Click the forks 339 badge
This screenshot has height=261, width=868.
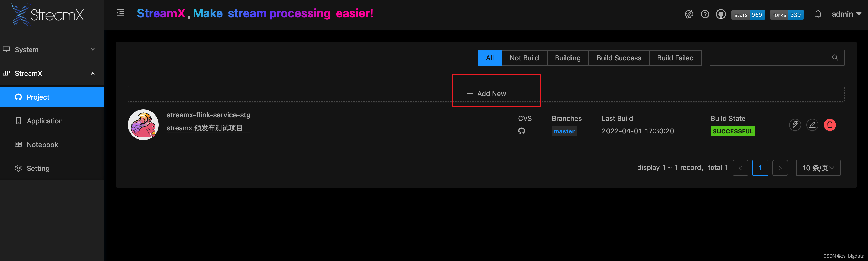[x=786, y=15]
